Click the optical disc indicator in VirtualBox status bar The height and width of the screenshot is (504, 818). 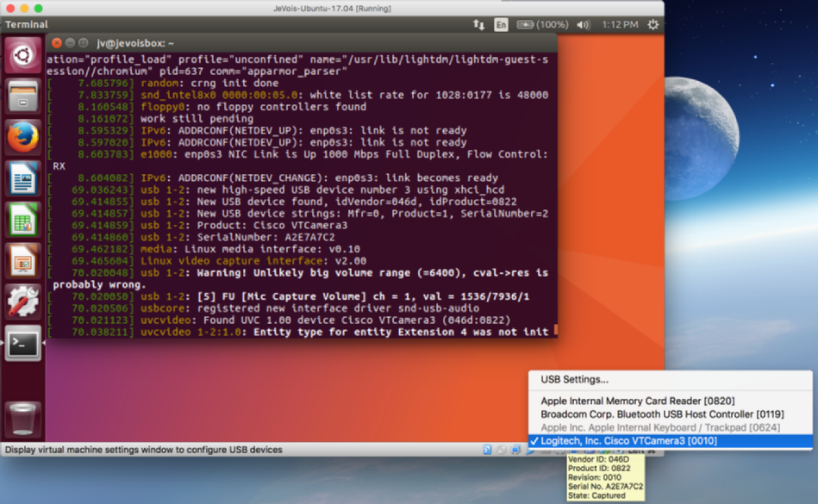pos(502,450)
